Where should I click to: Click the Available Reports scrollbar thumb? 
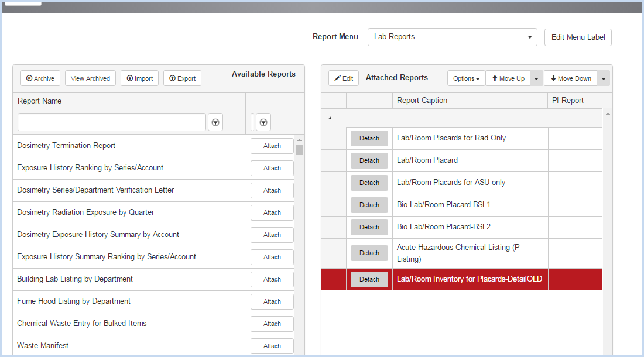(299, 149)
